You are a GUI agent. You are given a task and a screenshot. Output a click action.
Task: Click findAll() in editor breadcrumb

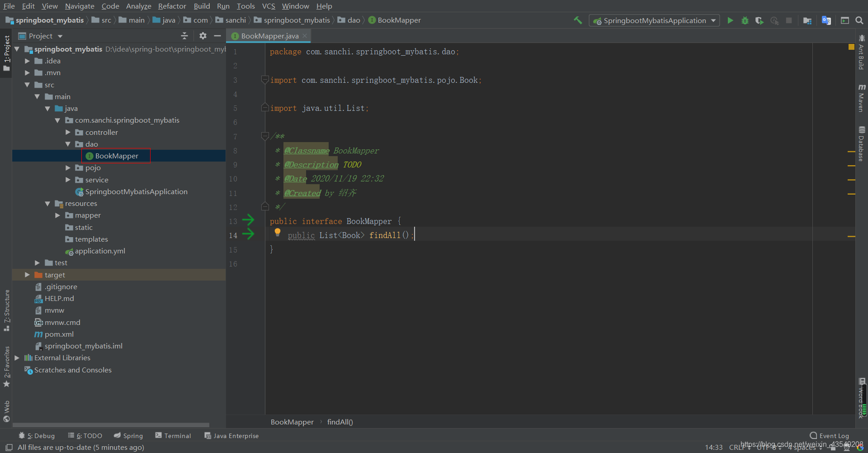click(x=340, y=422)
